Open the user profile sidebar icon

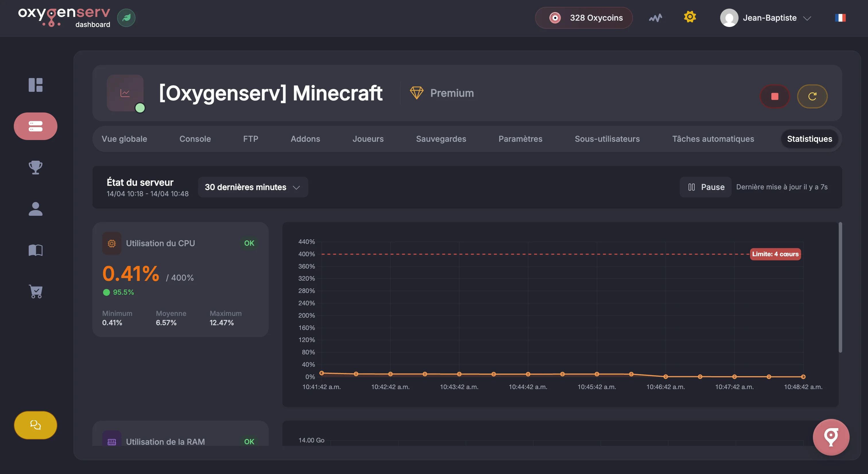pyautogui.click(x=35, y=209)
